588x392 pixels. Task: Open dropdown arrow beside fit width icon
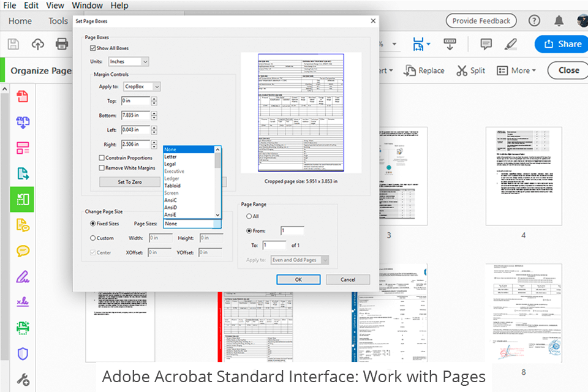point(429,44)
